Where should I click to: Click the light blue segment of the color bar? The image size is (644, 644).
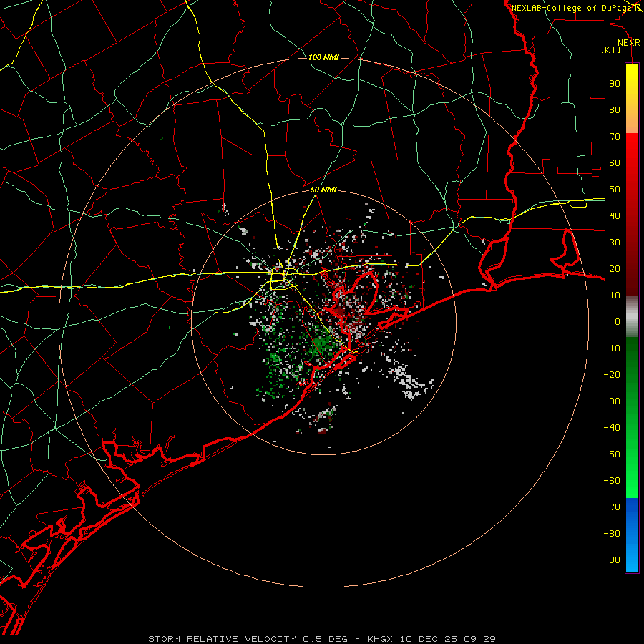(x=632, y=555)
